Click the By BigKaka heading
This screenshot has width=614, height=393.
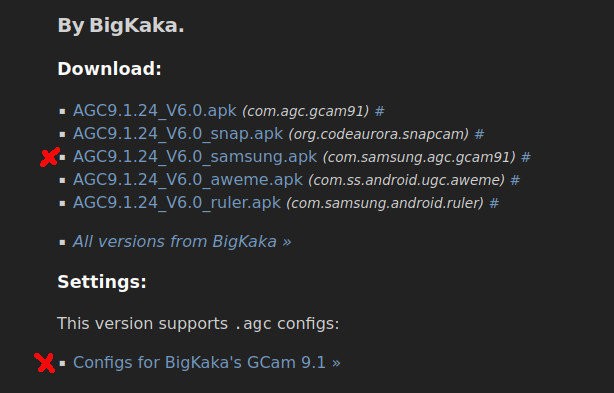[x=121, y=26]
